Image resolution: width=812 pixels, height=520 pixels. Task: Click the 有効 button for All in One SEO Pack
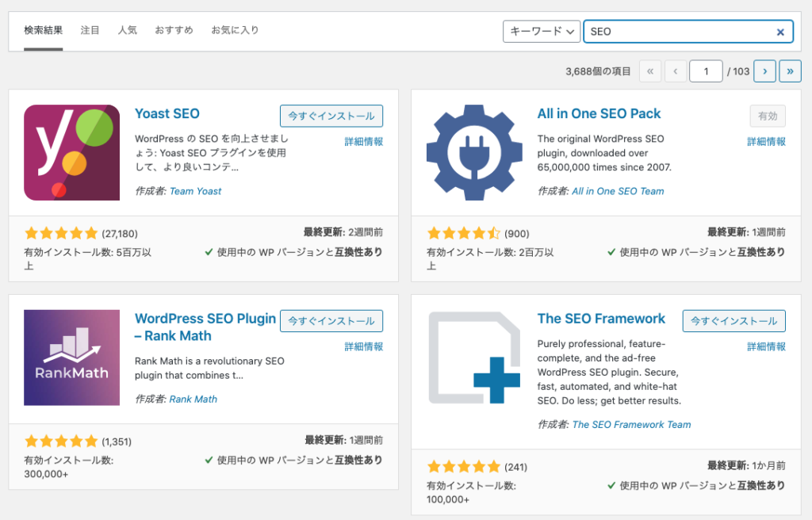(768, 116)
